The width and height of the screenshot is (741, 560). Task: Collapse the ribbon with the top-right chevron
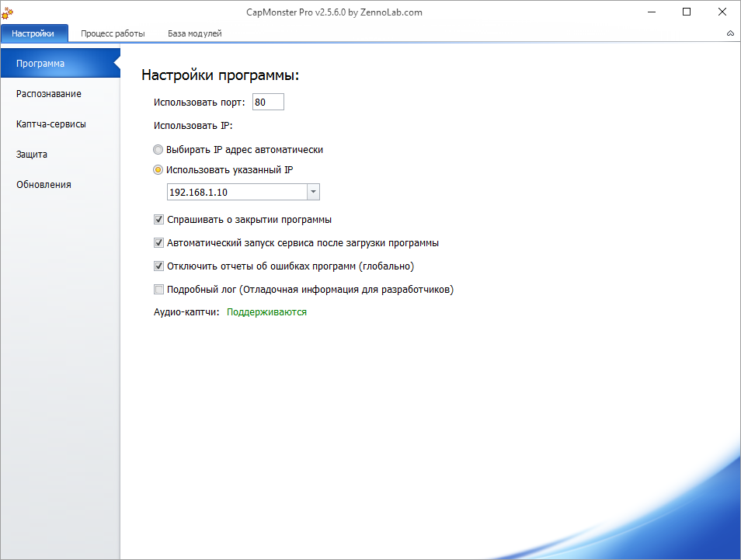[x=730, y=33]
